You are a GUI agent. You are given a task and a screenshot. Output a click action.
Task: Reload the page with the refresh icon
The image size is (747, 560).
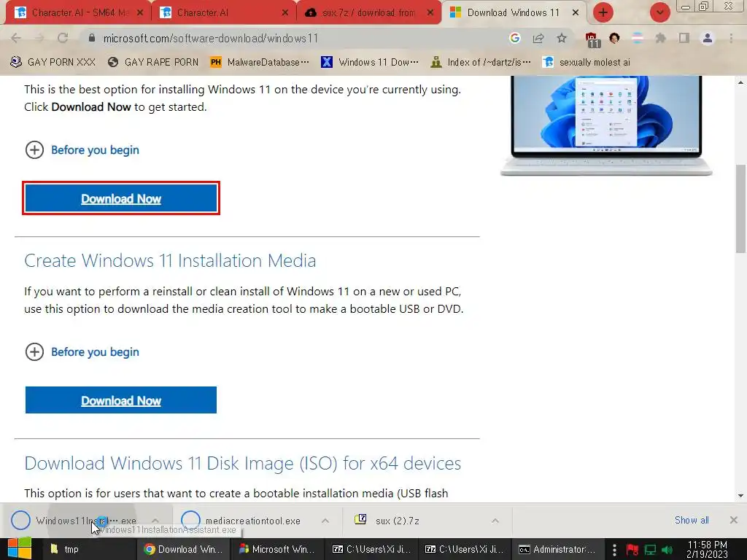[63, 39]
